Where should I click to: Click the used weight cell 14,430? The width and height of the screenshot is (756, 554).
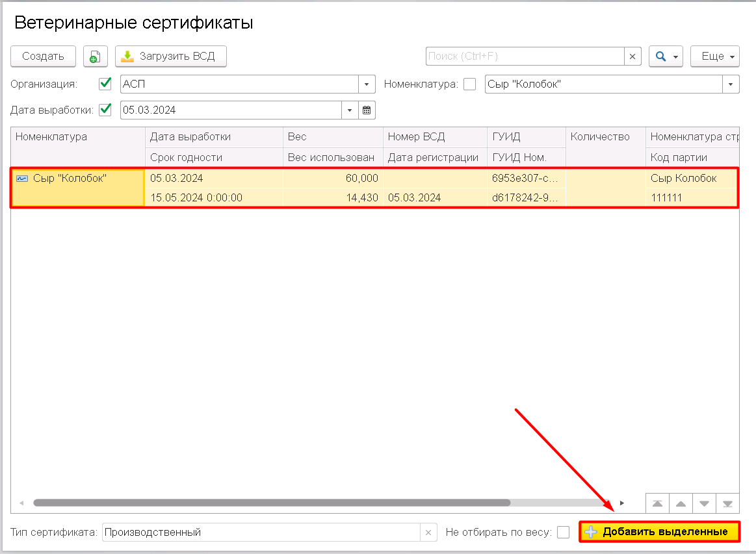point(333,197)
